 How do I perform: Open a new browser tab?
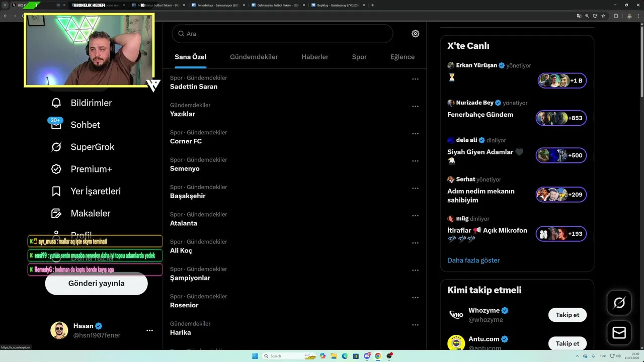[372, 5]
